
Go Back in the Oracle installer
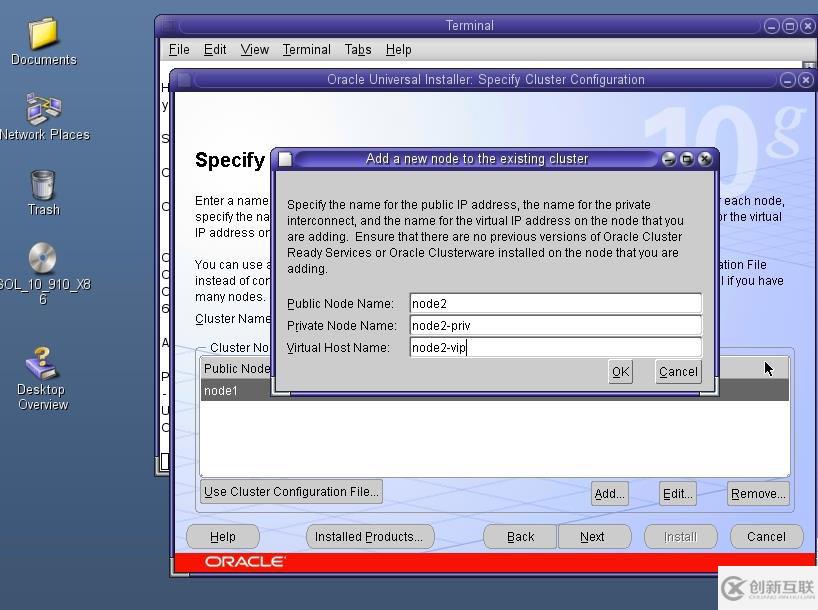pos(520,536)
